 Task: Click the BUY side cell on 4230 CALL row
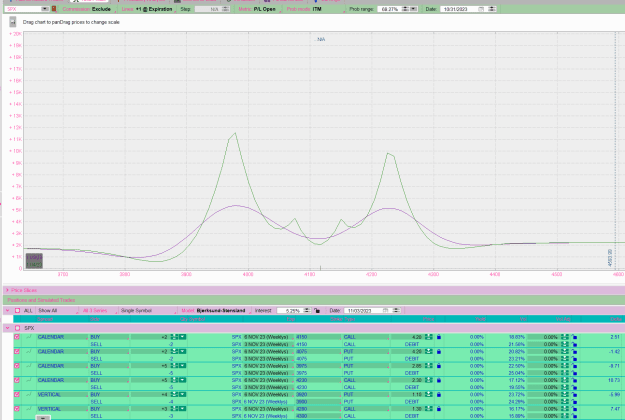(x=109, y=380)
